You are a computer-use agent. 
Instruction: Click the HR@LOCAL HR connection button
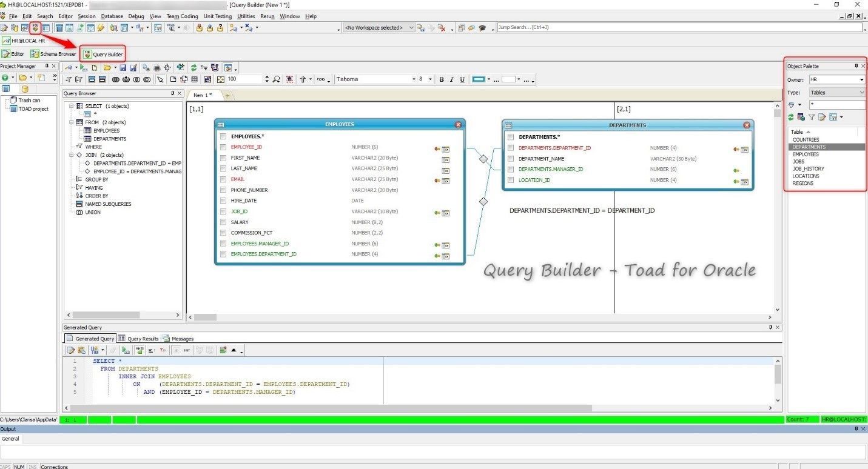(x=24, y=41)
